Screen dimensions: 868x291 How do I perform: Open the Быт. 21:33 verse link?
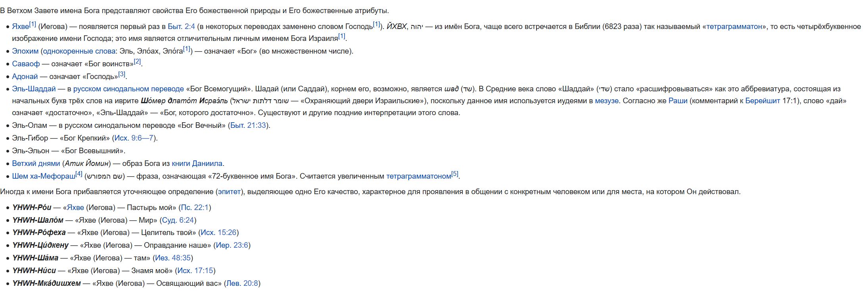[248, 125]
